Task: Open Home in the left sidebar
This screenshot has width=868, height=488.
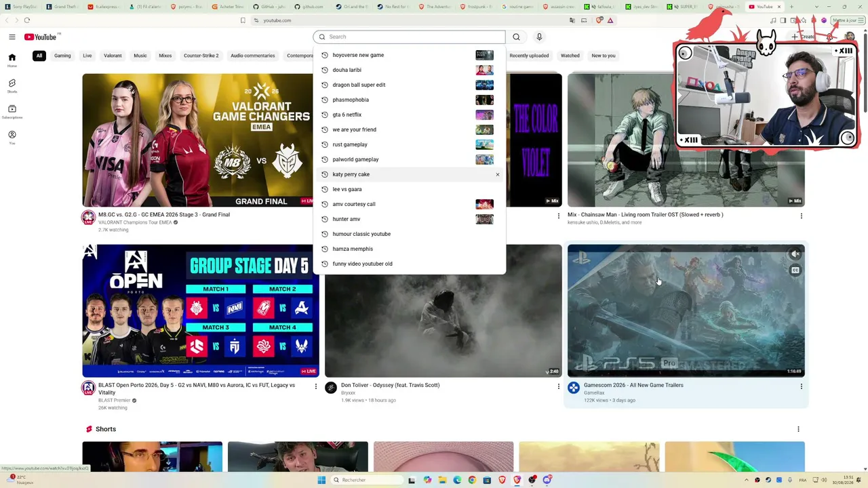Action: coord(12,60)
